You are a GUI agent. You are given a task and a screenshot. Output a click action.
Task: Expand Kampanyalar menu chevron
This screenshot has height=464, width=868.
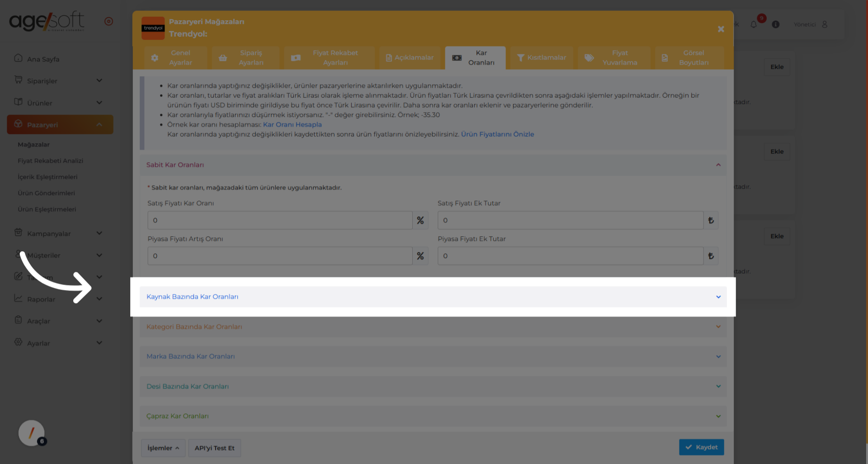[x=99, y=233]
